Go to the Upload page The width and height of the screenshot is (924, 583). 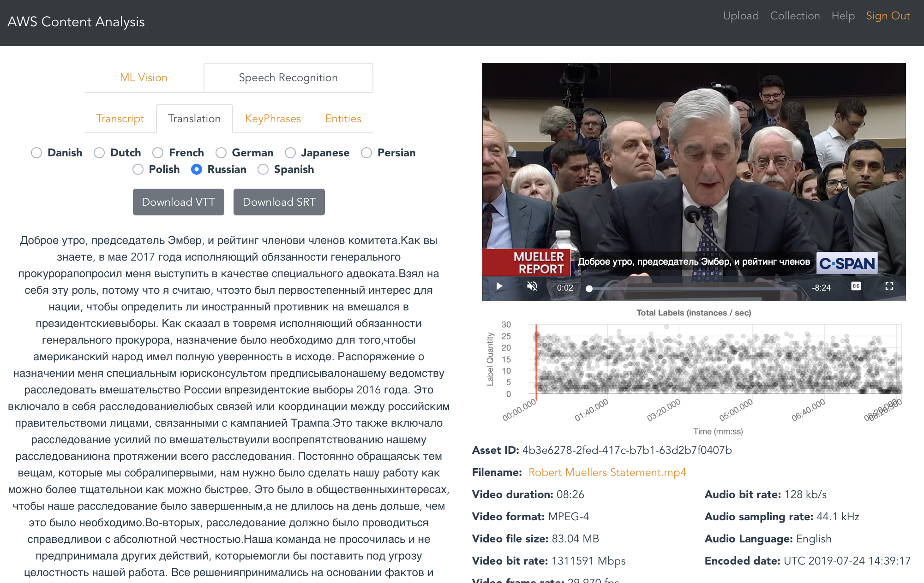tap(740, 16)
